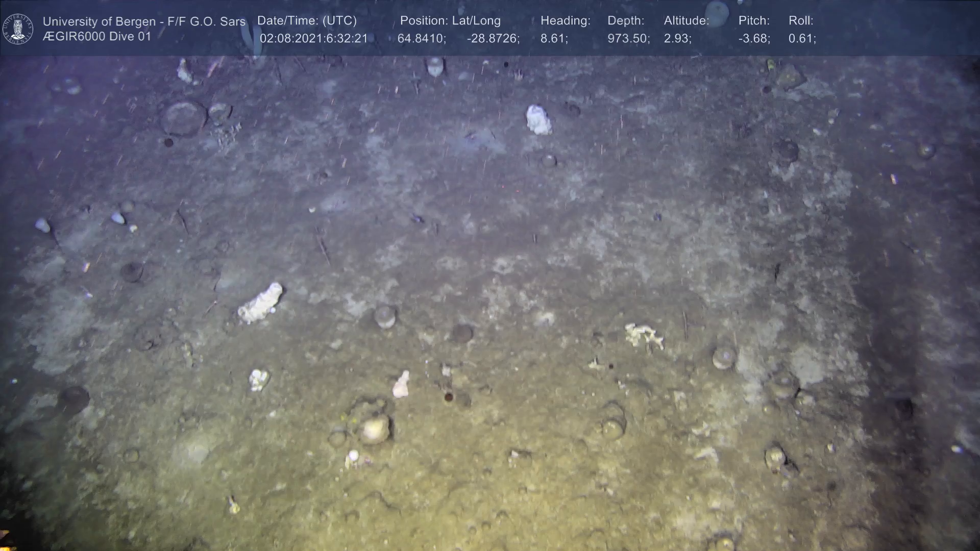The height and width of the screenshot is (551, 980).
Task: Click the Depth label
Action: pos(626,21)
